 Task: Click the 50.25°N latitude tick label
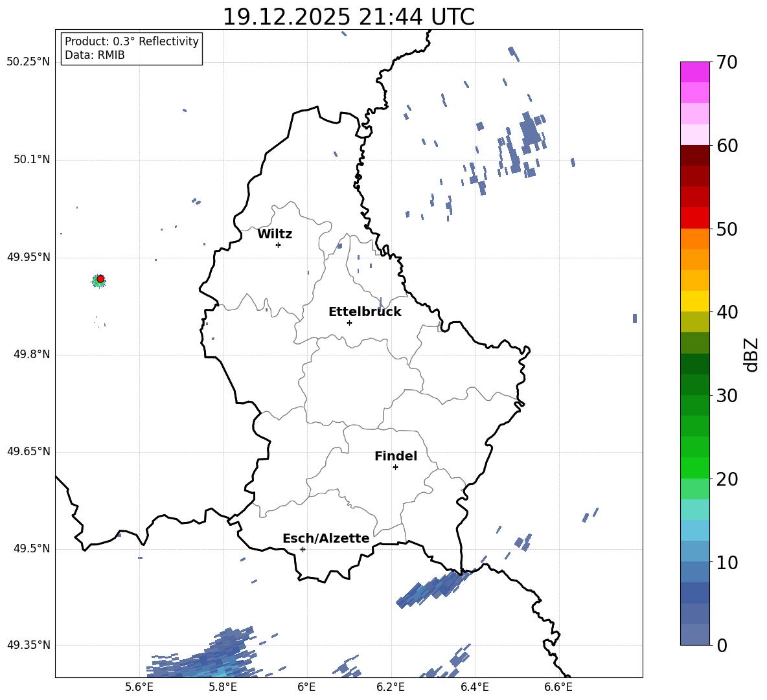pyautogui.click(x=28, y=62)
